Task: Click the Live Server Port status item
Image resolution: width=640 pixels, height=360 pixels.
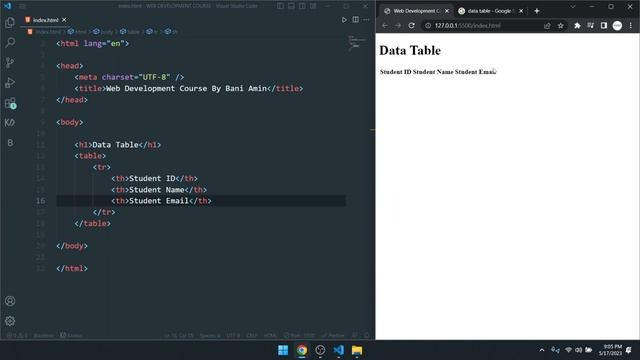Action: click(x=300, y=336)
